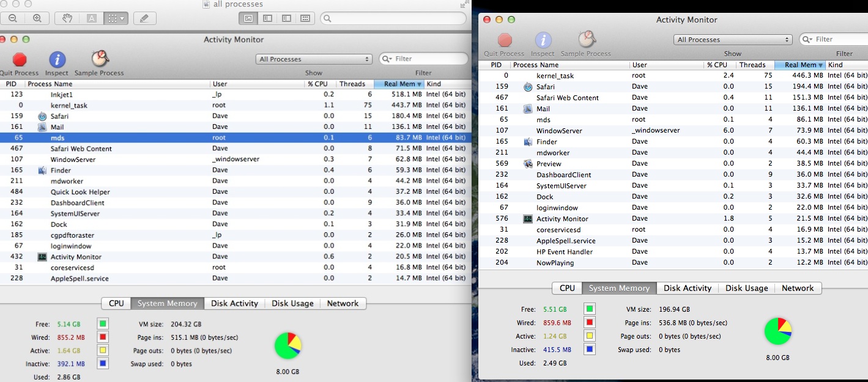The height and width of the screenshot is (382, 868).
Task: Select cgpdftoraster row in left window
Action: [235, 235]
